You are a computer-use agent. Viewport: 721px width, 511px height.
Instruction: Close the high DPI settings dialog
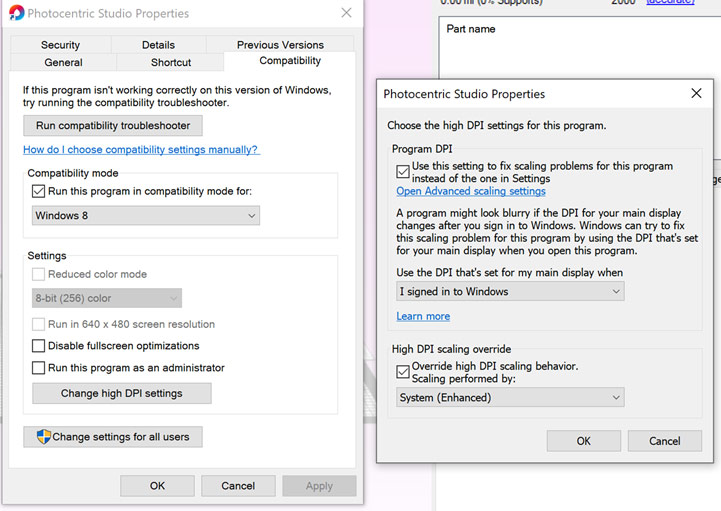pos(696,93)
